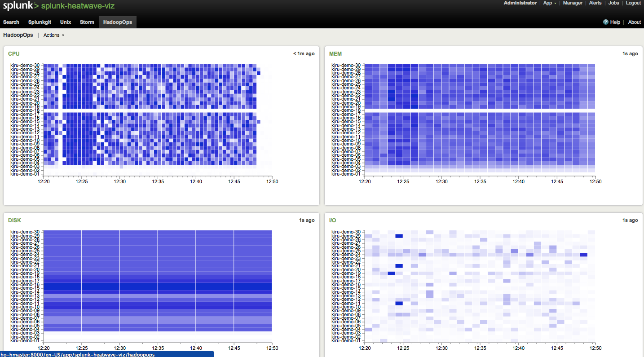
Task: Click the 12:25 axis label in MEM chart
Action: (404, 181)
